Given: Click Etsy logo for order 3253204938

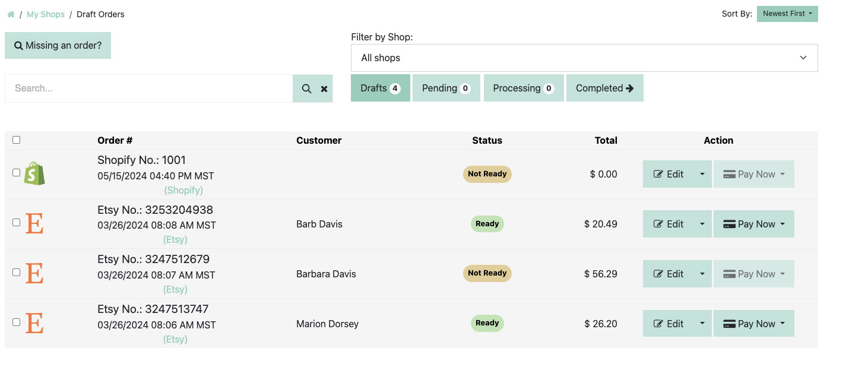Looking at the screenshot, I should 34,224.
